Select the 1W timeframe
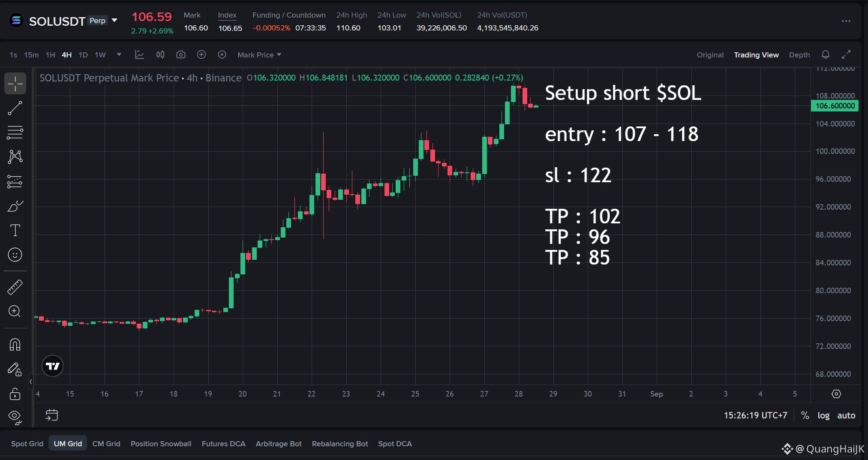This screenshot has height=460, width=868. coord(100,55)
